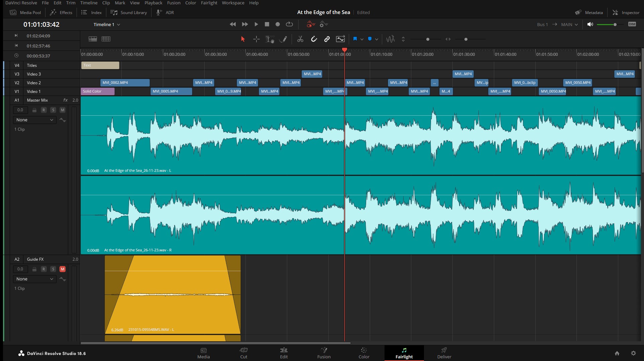Open the Workspace menu
The height and width of the screenshot is (361, 644).
click(x=233, y=3)
